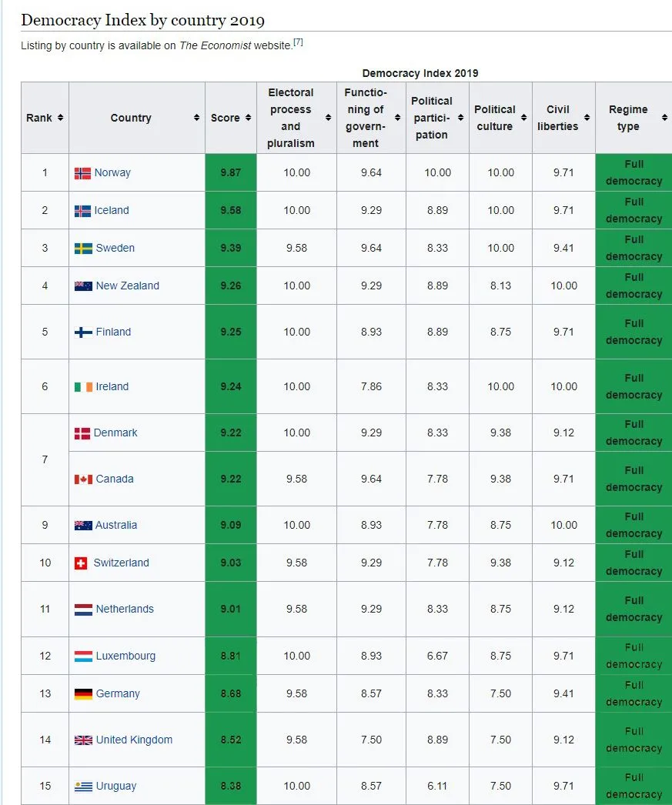
Task: Sort table by Country column
Action: (196, 118)
